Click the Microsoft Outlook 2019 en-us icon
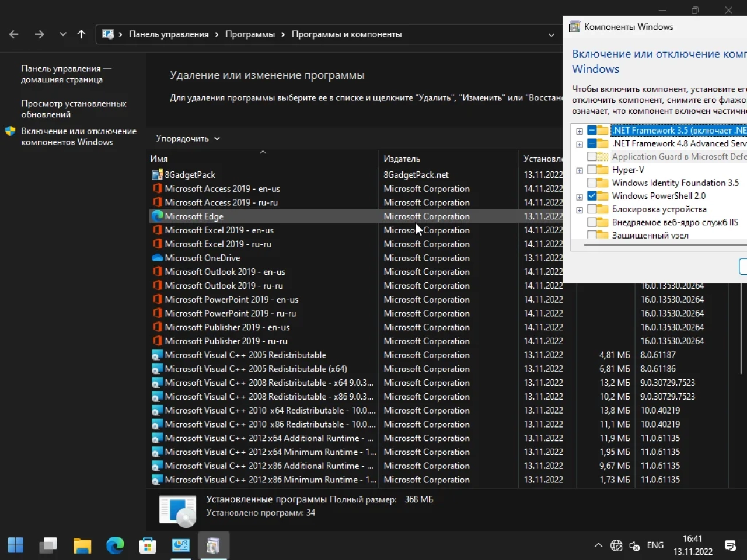This screenshot has height=560, width=747. click(x=157, y=272)
